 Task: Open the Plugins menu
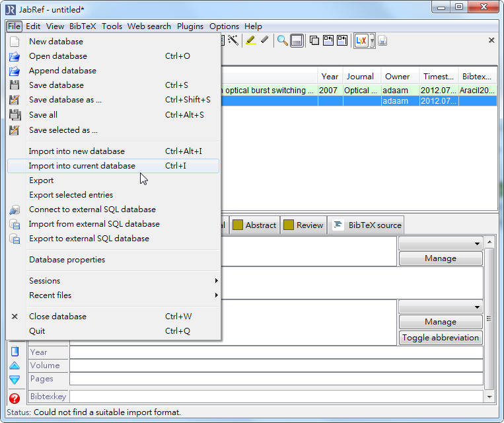pos(190,26)
